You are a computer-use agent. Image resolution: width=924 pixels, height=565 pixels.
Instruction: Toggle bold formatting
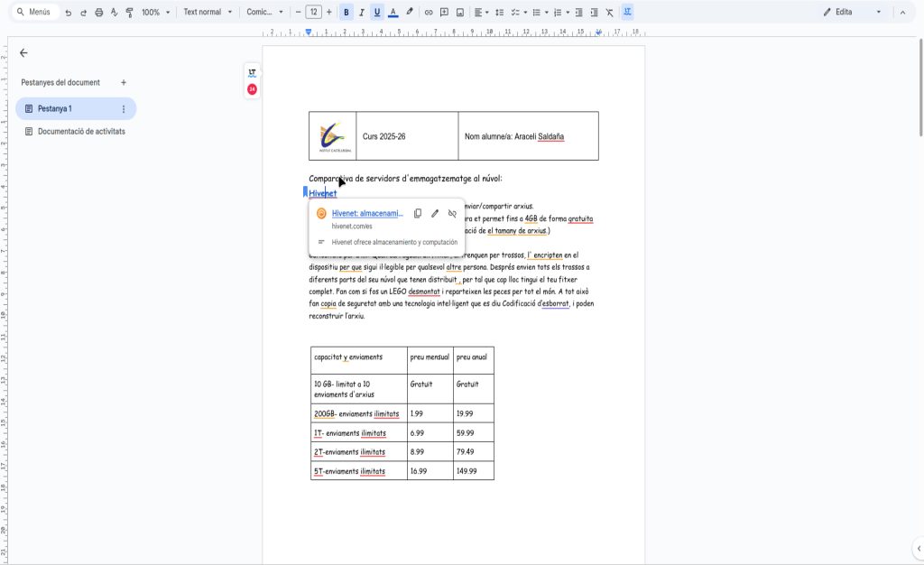(346, 13)
